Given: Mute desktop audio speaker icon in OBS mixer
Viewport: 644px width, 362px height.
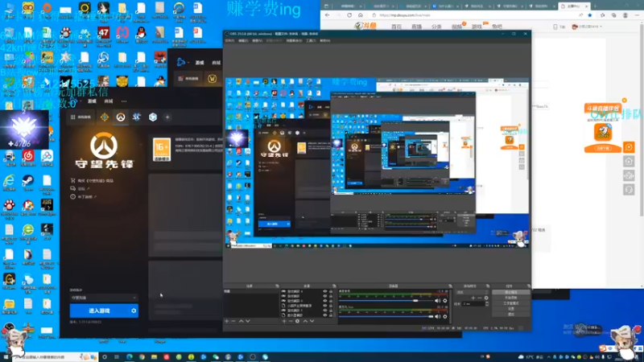Looking at the screenshot, I should pyautogui.click(x=437, y=301).
